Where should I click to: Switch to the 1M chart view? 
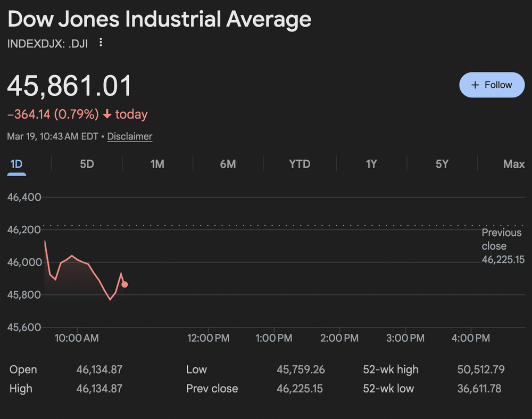point(157,164)
